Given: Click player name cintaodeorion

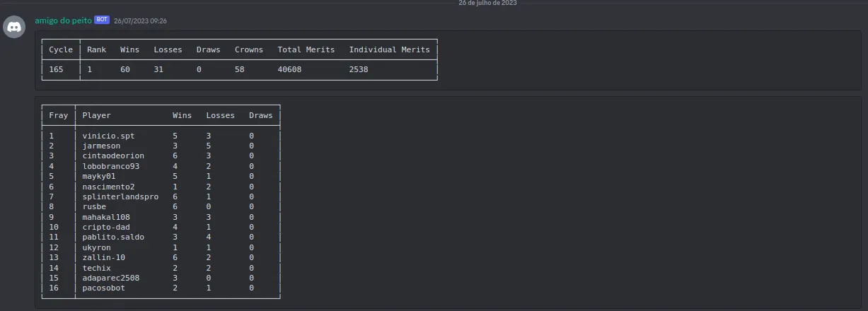Looking at the screenshot, I should point(113,155).
